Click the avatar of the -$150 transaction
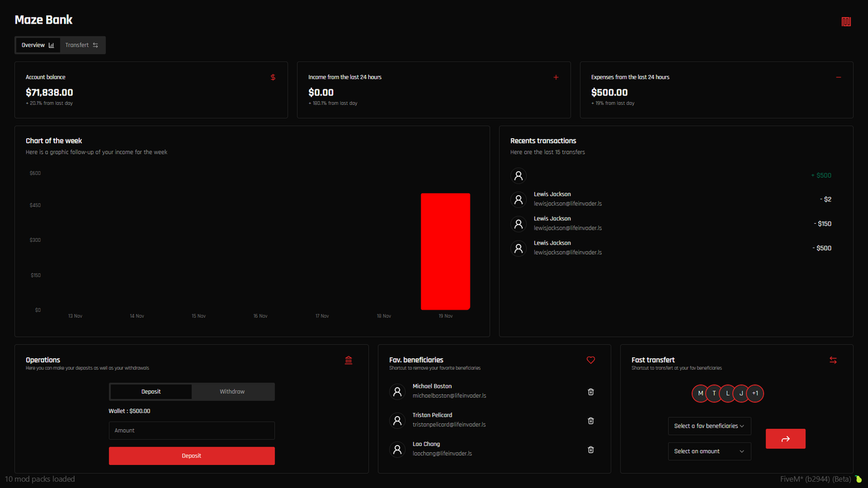 pos(519,224)
